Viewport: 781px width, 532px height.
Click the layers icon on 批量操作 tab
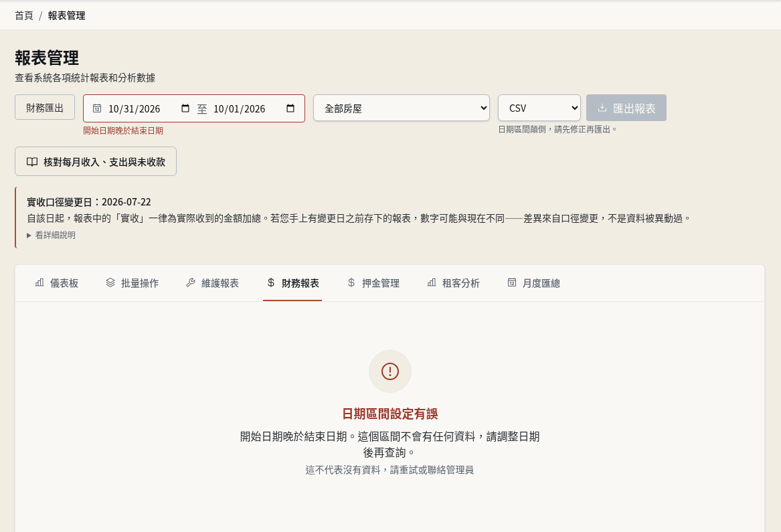pyautogui.click(x=110, y=283)
